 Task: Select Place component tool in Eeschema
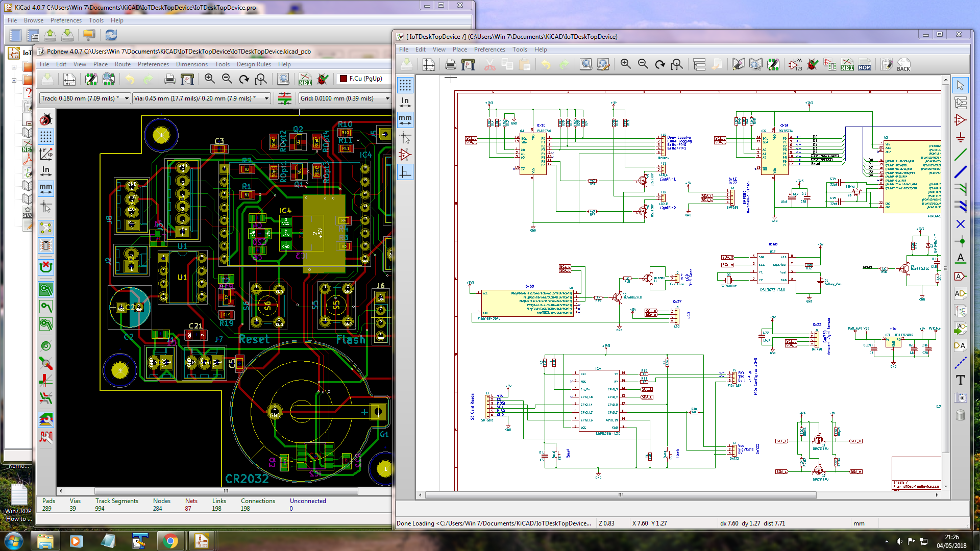click(x=960, y=120)
